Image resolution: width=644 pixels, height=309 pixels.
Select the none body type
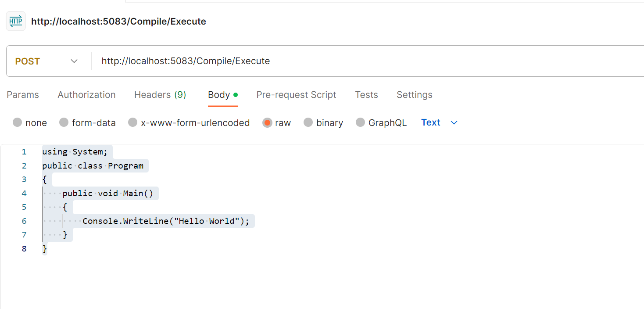pyautogui.click(x=18, y=122)
